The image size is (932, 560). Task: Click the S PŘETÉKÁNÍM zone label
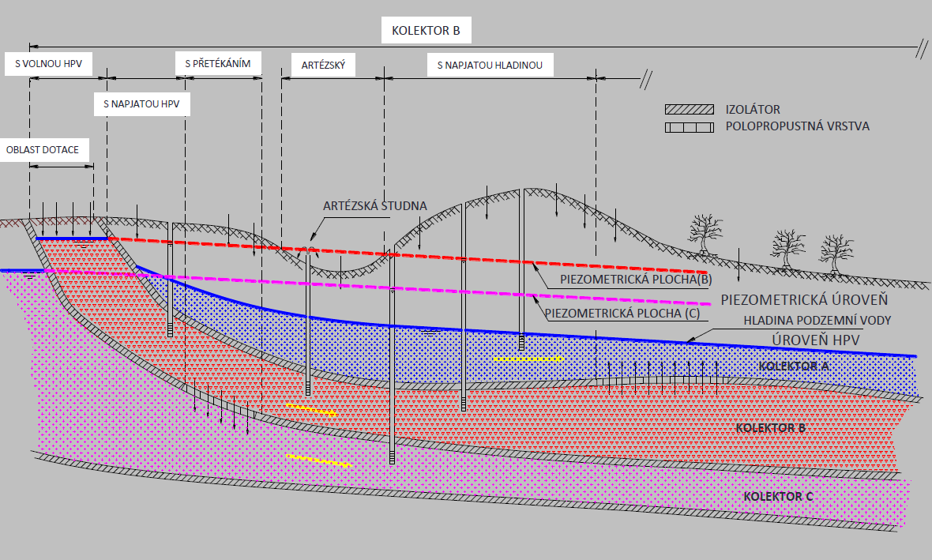click(x=217, y=64)
